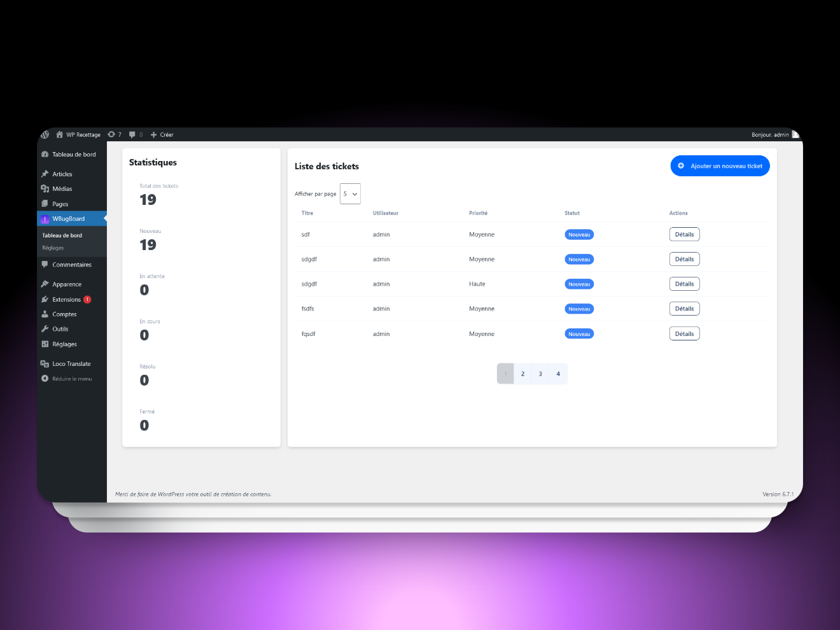Click the admin avatar in top bar
Screen dimensions: 840x630
(x=795, y=135)
